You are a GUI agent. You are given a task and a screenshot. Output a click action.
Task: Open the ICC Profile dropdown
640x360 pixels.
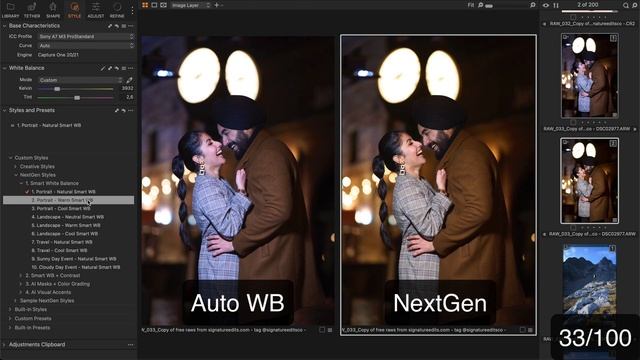pos(86,37)
